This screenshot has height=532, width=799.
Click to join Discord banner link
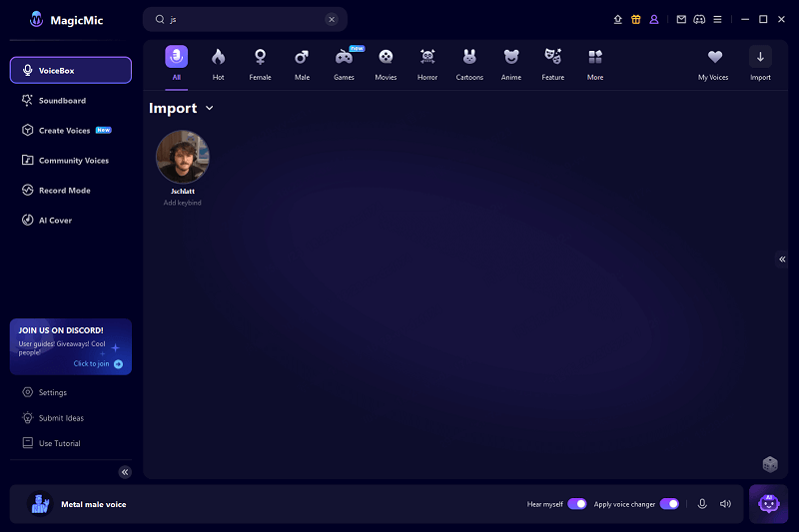pos(98,363)
